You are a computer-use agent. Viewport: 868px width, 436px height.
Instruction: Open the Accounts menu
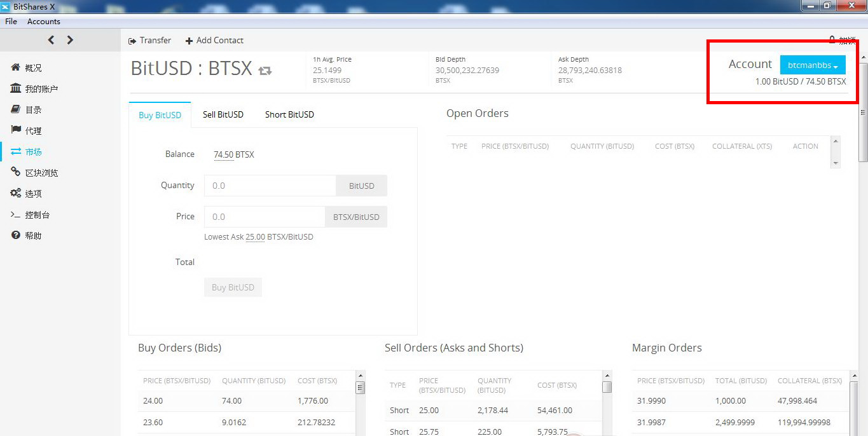(44, 22)
